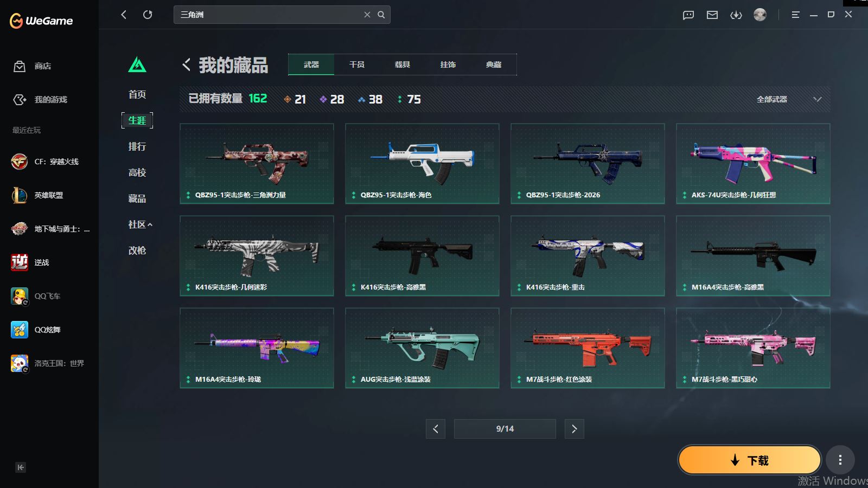Go back with the top navigation arrow

tap(124, 15)
